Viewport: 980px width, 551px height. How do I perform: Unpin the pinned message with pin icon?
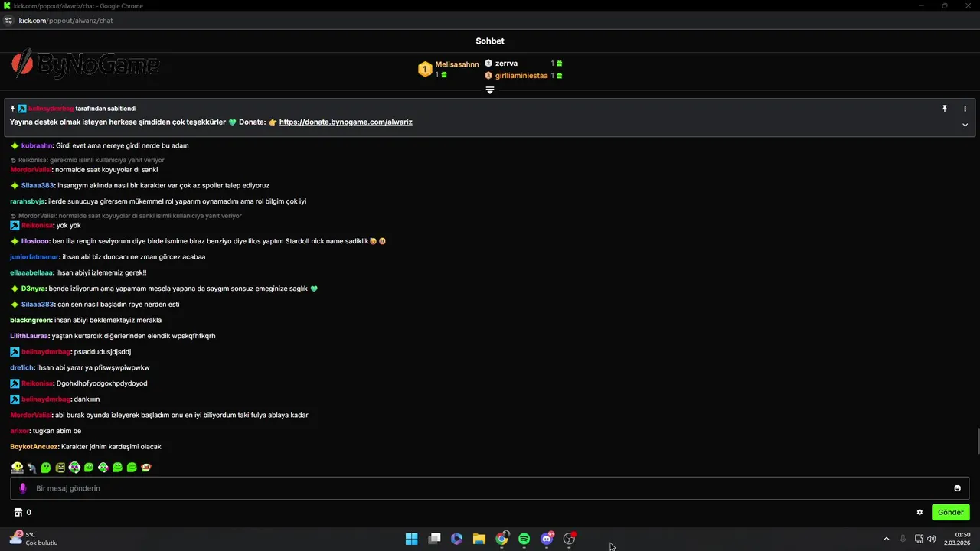point(945,109)
